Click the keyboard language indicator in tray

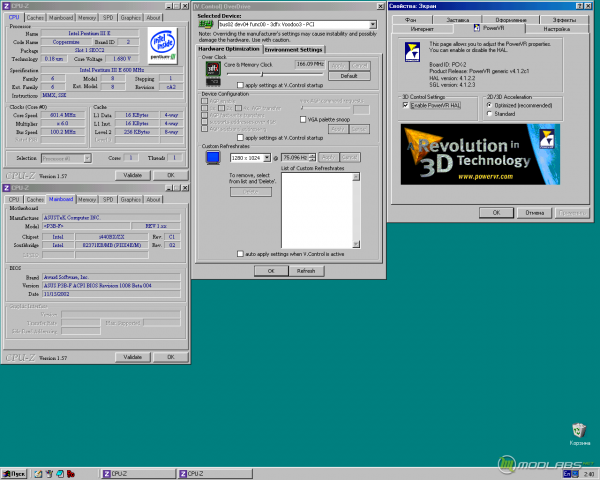(x=567, y=474)
